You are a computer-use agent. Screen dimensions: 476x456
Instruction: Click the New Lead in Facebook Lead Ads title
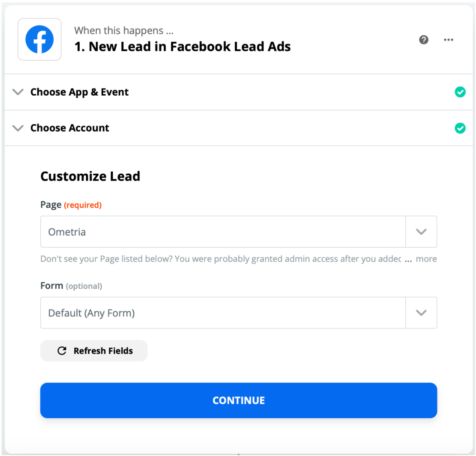(183, 47)
